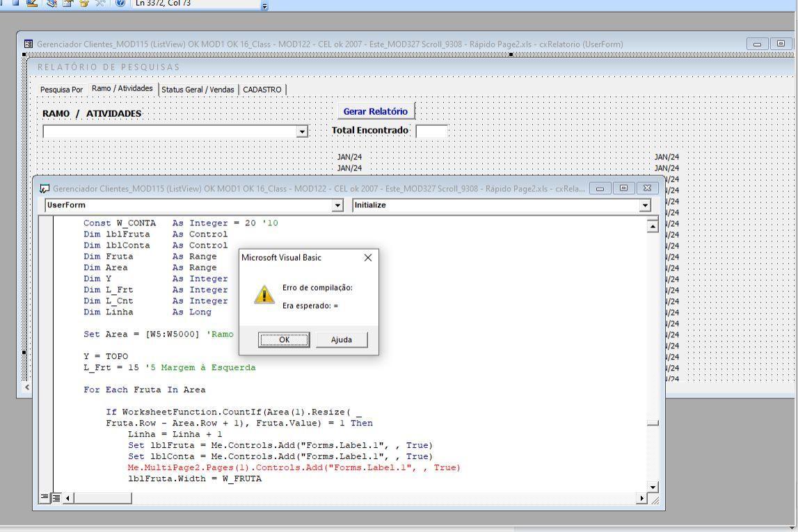This screenshot has width=798, height=532.
Task: Open the Project Explorer toolbar icon
Action: [x=51, y=3]
